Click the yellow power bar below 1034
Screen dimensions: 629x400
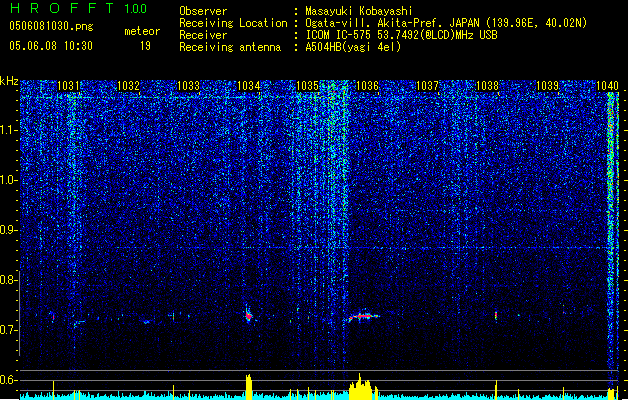[x=249, y=387]
